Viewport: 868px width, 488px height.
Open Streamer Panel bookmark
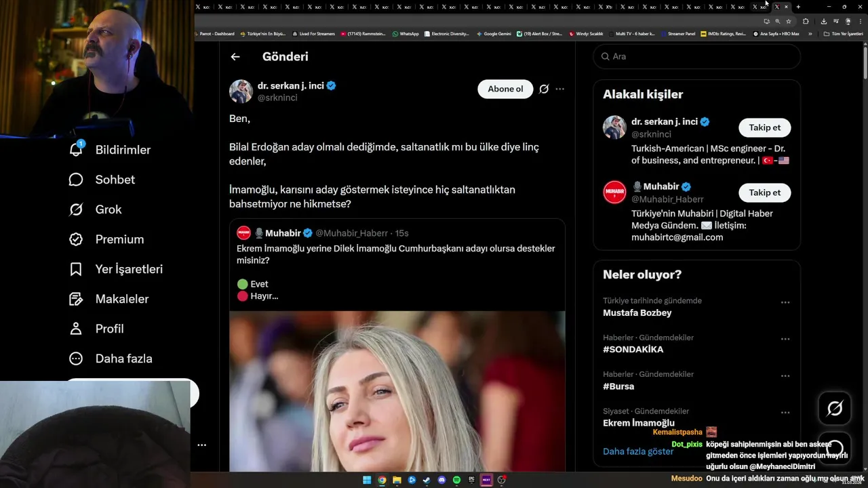pyautogui.click(x=677, y=33)
